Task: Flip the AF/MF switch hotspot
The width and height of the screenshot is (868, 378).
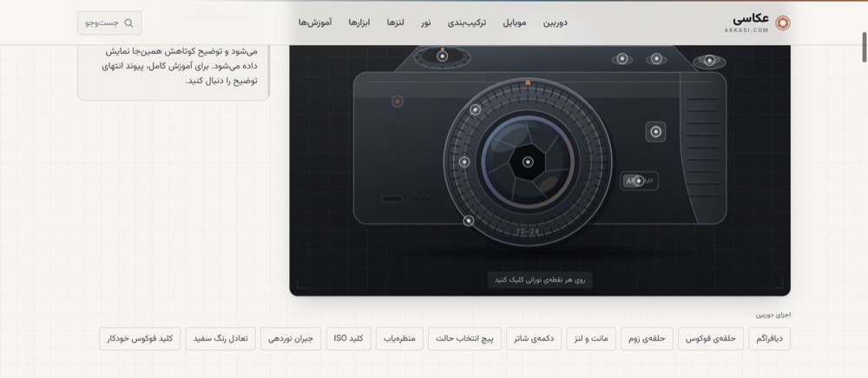Action: click(x=639, y=180)
